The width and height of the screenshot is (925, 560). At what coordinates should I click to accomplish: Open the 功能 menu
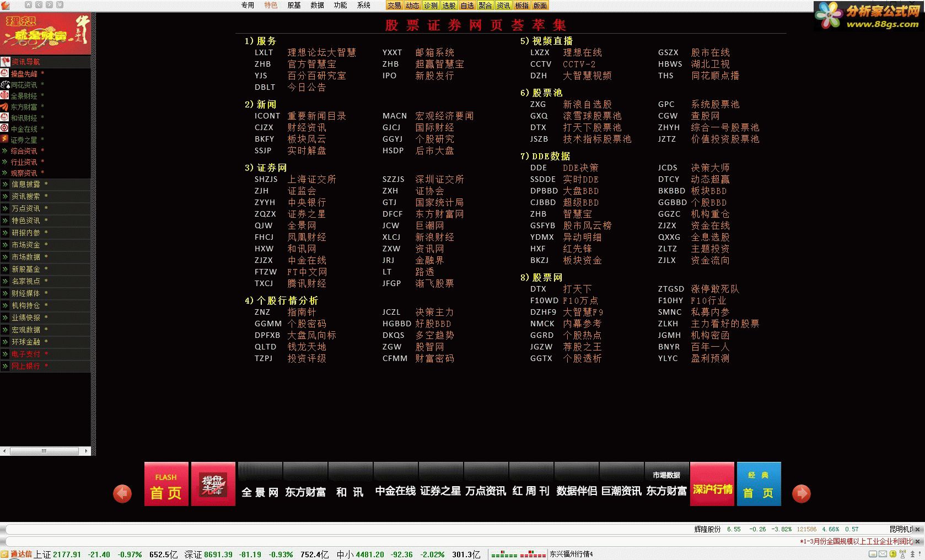pos(340,5)
